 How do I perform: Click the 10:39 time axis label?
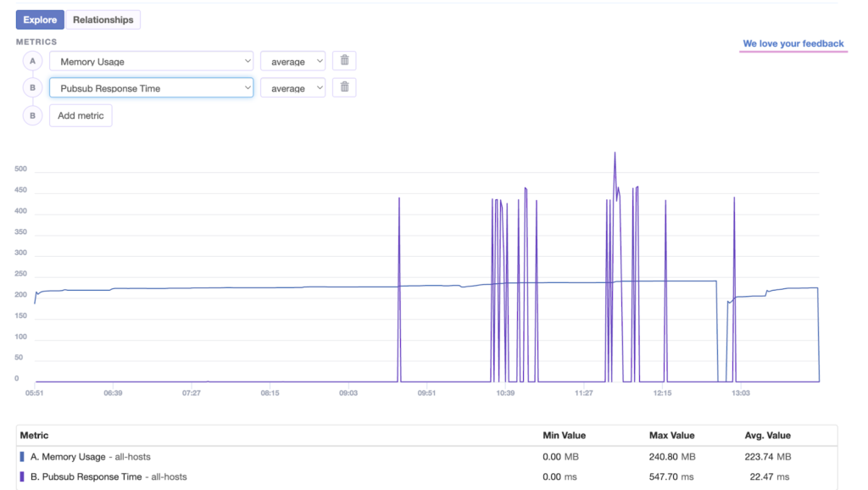pos(505,393)
